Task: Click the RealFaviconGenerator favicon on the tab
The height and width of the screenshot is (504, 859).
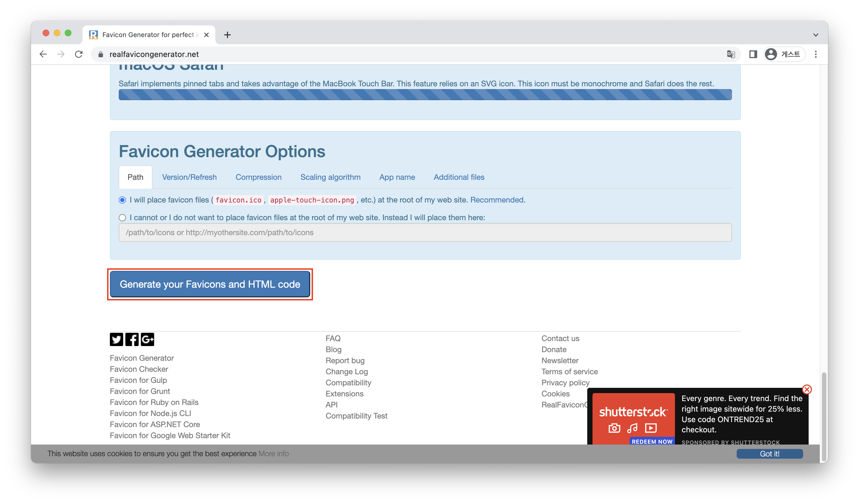Action: coord(93,35)
